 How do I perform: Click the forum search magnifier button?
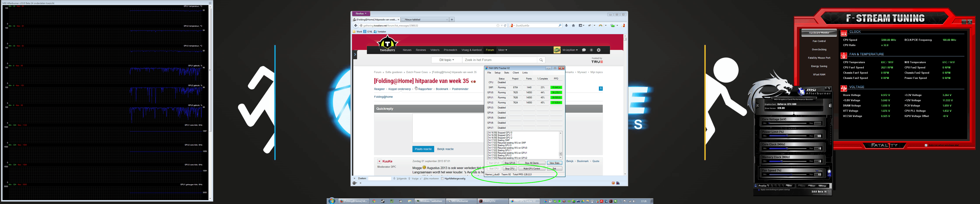(541, 60)
